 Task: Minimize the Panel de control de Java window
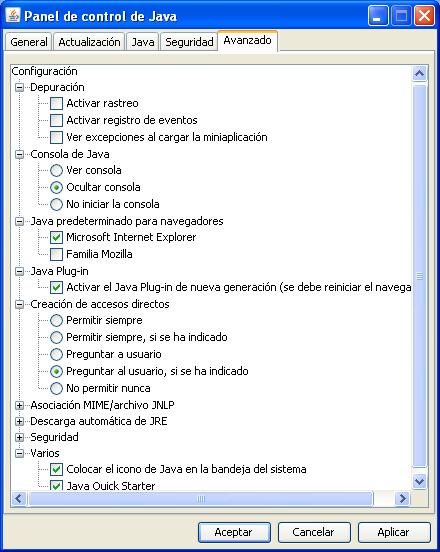378,16
